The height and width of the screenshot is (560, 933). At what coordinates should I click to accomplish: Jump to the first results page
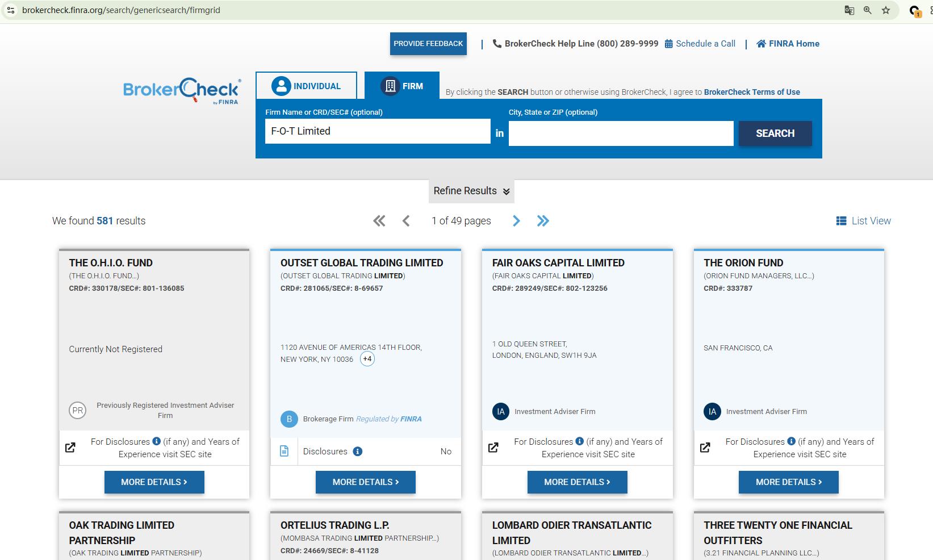coord(379,221)
